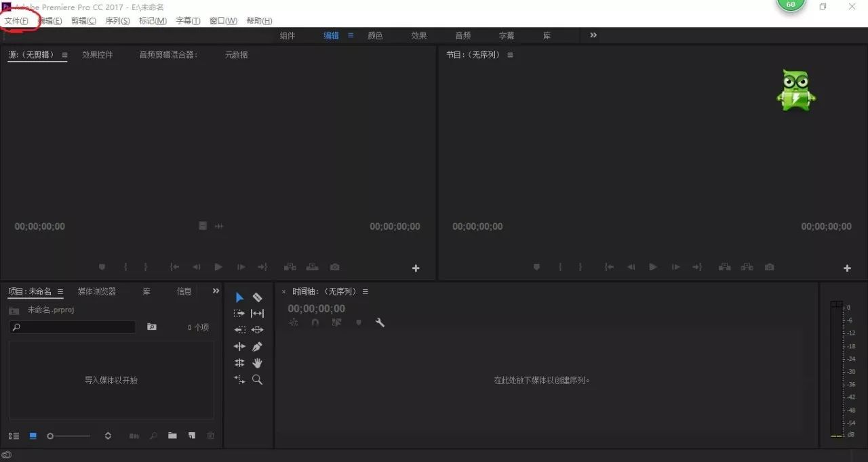Screen dimensions: 868x462
Task: Switch Project panel to list view
Action: tap(14, 436)
